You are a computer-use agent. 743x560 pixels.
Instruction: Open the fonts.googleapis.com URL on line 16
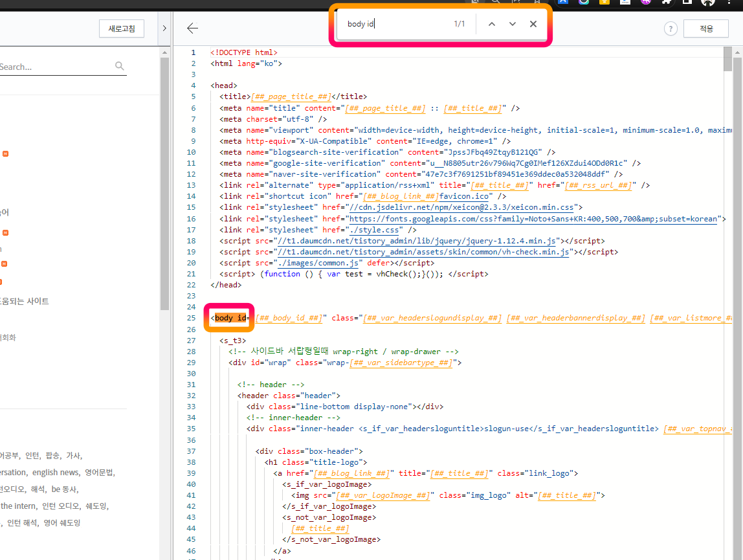tap(533, 219)
